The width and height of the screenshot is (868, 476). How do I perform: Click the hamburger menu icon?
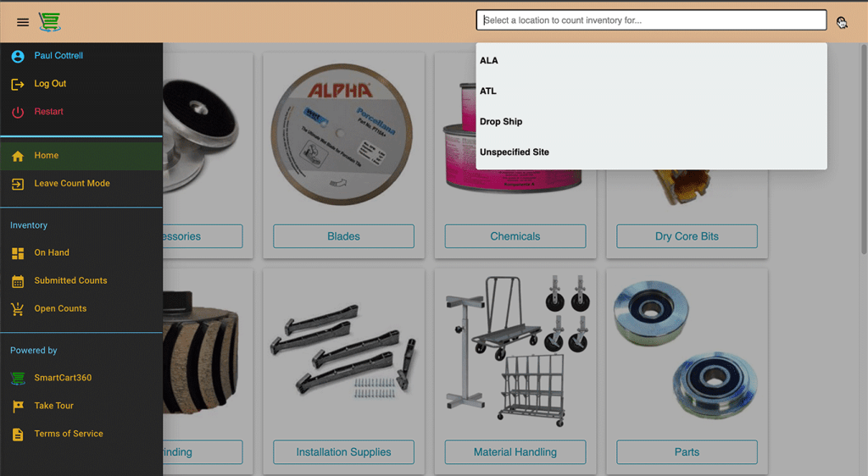(23, 22)
